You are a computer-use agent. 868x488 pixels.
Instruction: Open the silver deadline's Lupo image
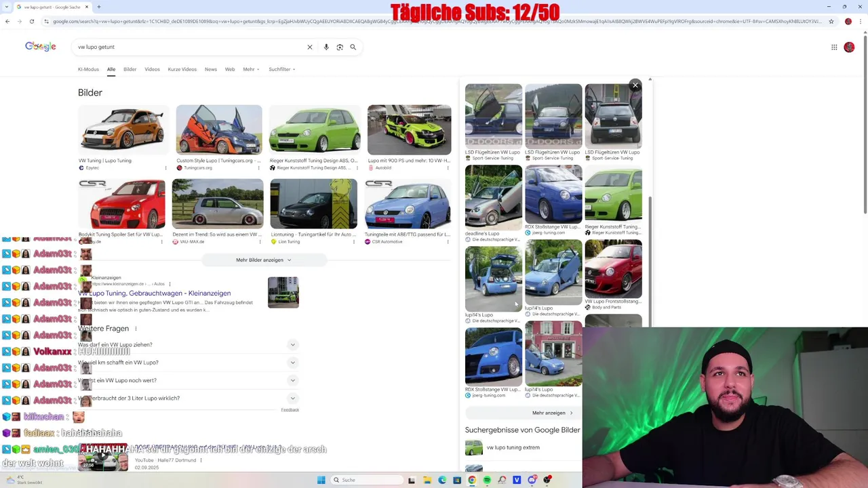point(494,197)
